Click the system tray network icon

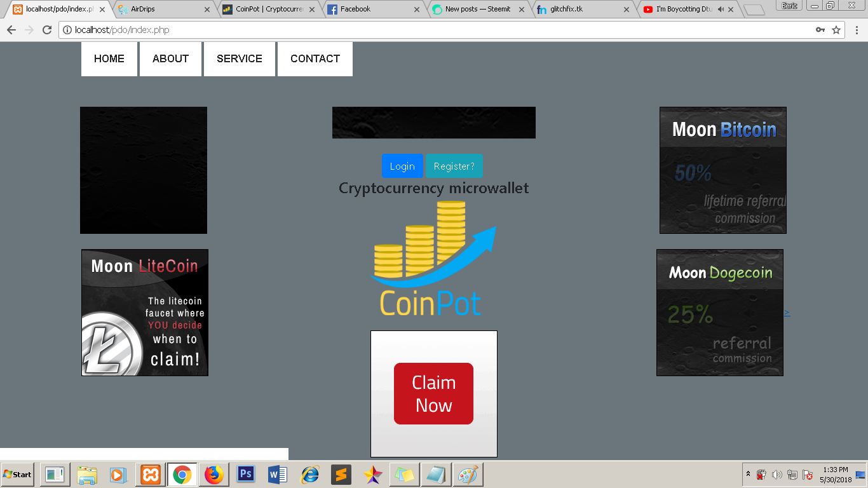tap(792, 475)
